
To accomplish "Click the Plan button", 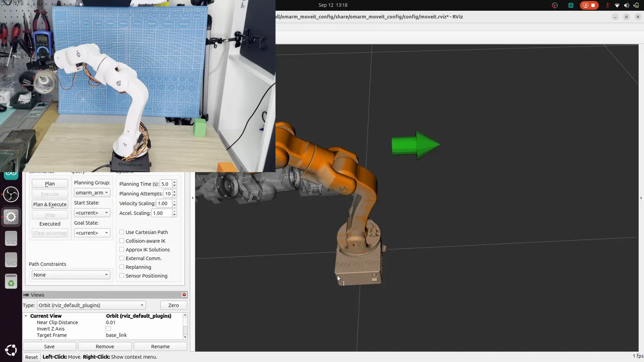I will point(50,183).
